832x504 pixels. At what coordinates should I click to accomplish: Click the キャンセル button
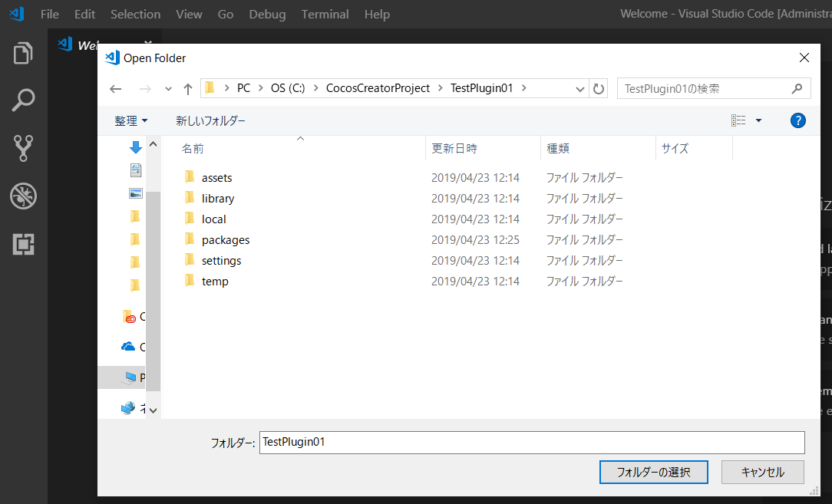[x=762, y=473]
